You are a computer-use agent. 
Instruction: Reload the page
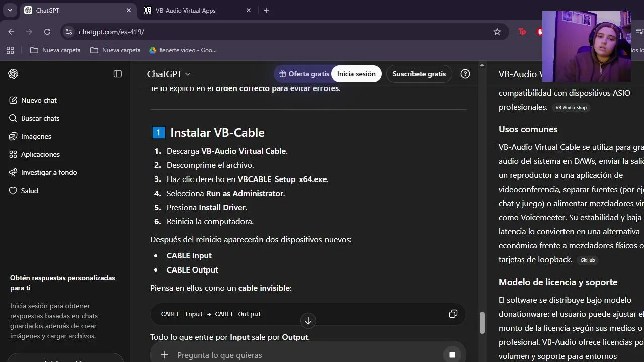[x=47, y=32]
